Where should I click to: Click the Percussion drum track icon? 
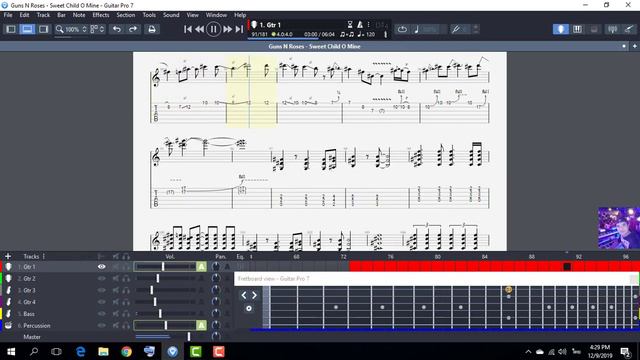pos(8,325)
